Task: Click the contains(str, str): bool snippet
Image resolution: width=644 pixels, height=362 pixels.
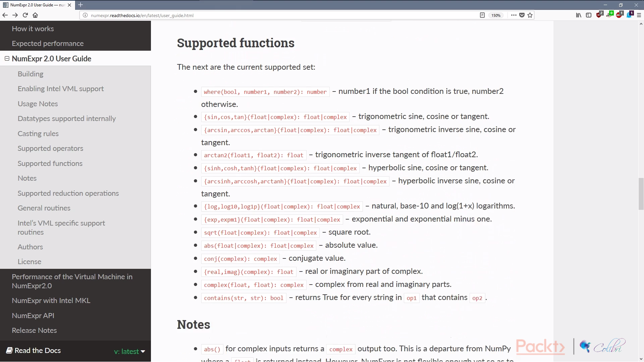Action: click(244, 298)
